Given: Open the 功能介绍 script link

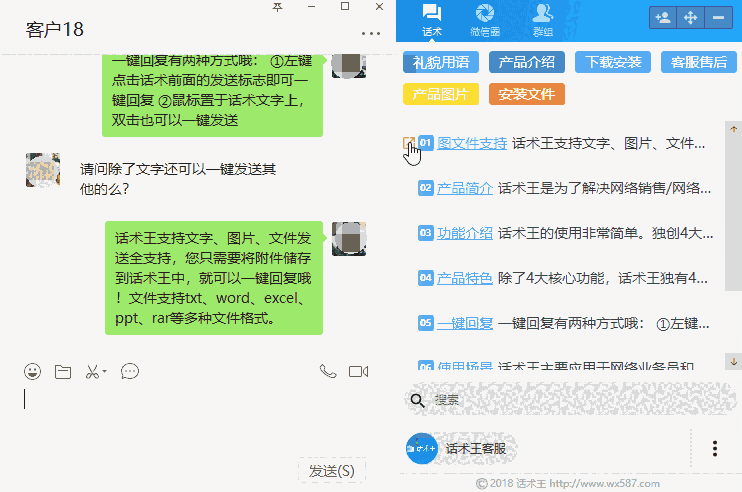Looking at the screenshot, I should 465,233.
